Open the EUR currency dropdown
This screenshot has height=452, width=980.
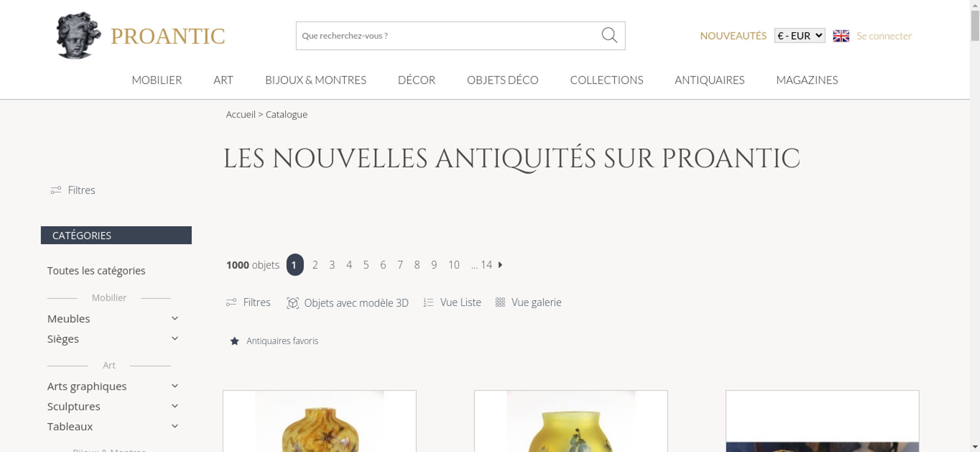point(800,36)
